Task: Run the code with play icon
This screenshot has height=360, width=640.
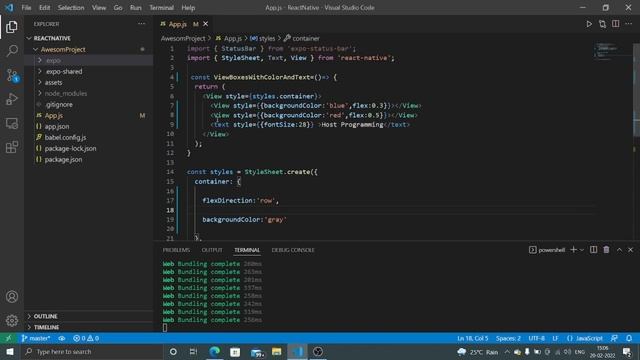Action: point(589,24)
